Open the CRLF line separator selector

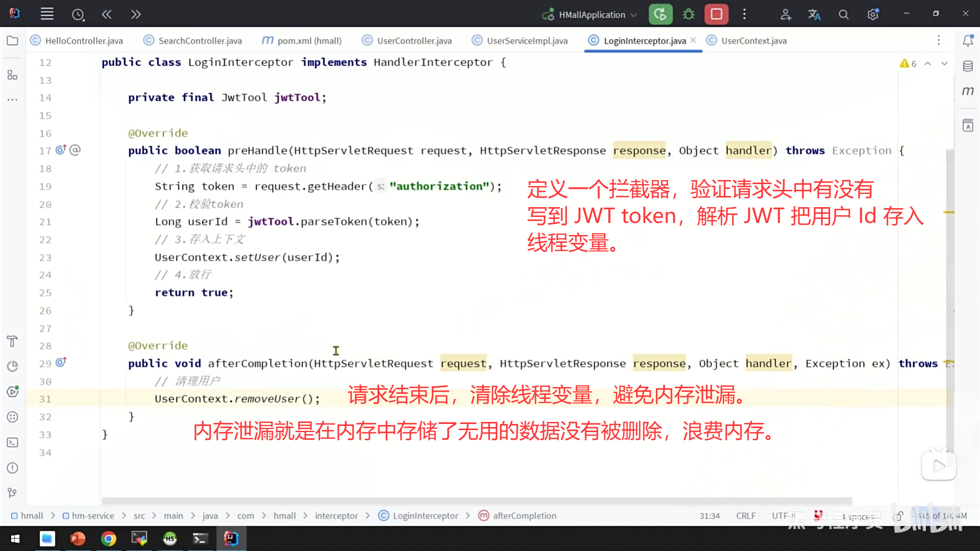745,516
